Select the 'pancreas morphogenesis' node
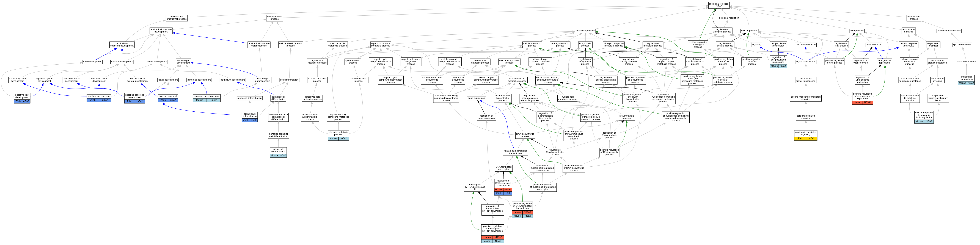980x245 pixels. pos(207,98)
